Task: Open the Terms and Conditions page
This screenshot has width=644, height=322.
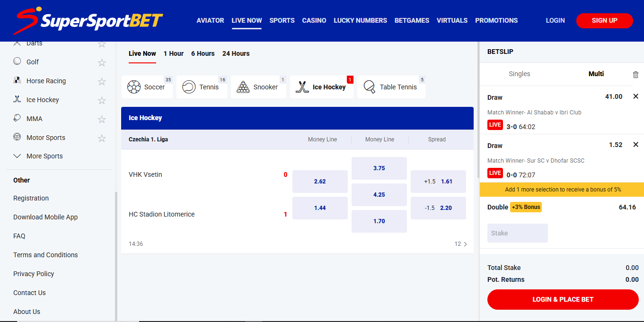Action: click(45, 254)
